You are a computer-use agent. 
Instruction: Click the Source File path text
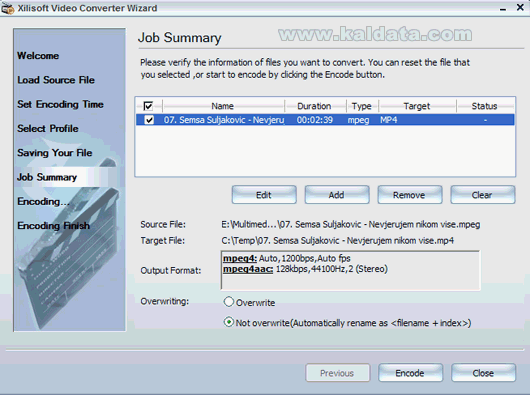351,224
